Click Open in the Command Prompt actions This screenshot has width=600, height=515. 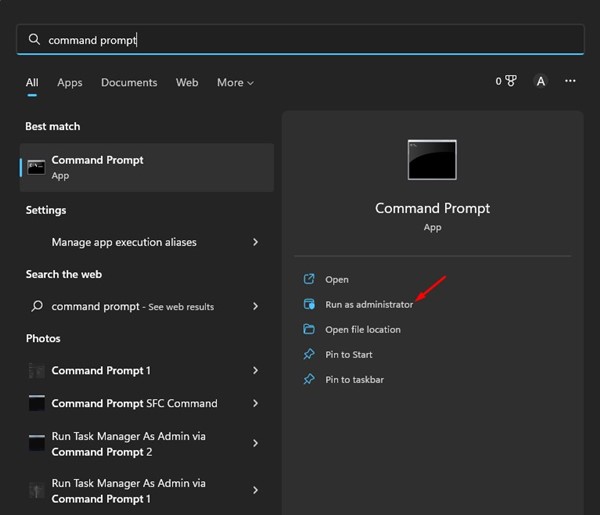click(x=337, y=279)
